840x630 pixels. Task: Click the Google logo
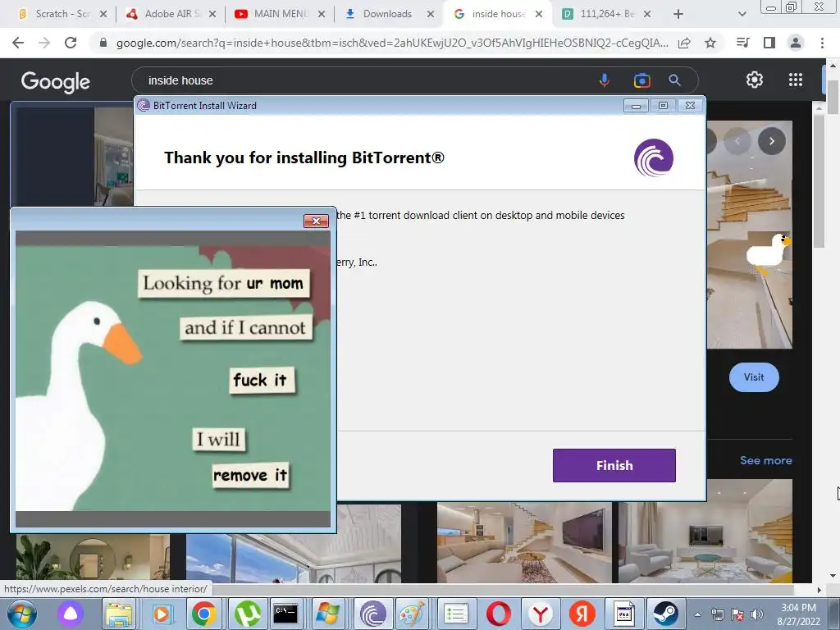[x=56, y=81]
